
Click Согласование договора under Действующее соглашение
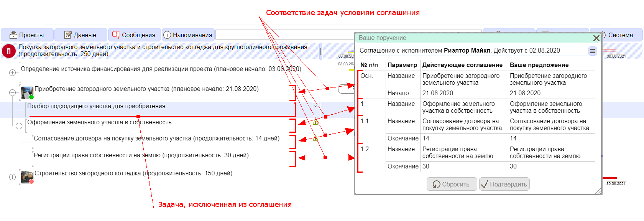click(x=462, y=125)
